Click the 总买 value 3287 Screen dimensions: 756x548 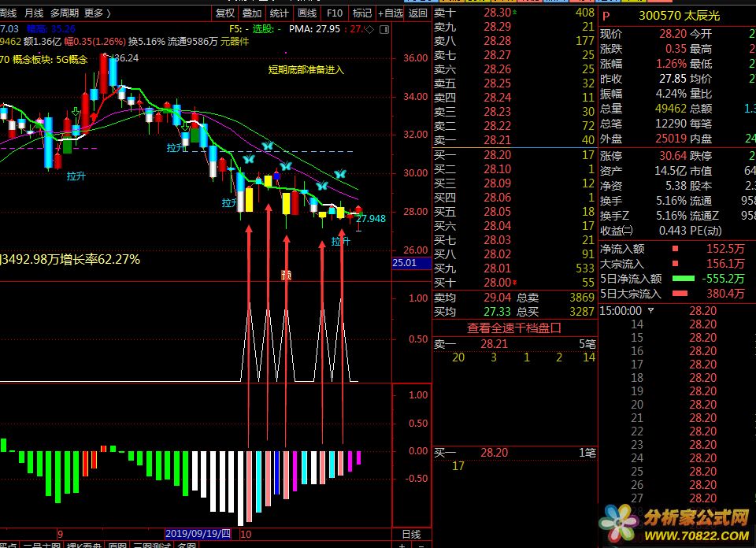coord(582,312)
